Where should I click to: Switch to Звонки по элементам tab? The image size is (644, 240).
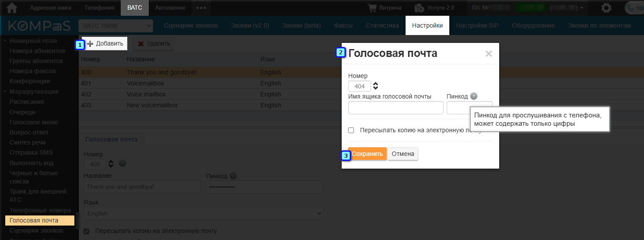tap(599, 25)
